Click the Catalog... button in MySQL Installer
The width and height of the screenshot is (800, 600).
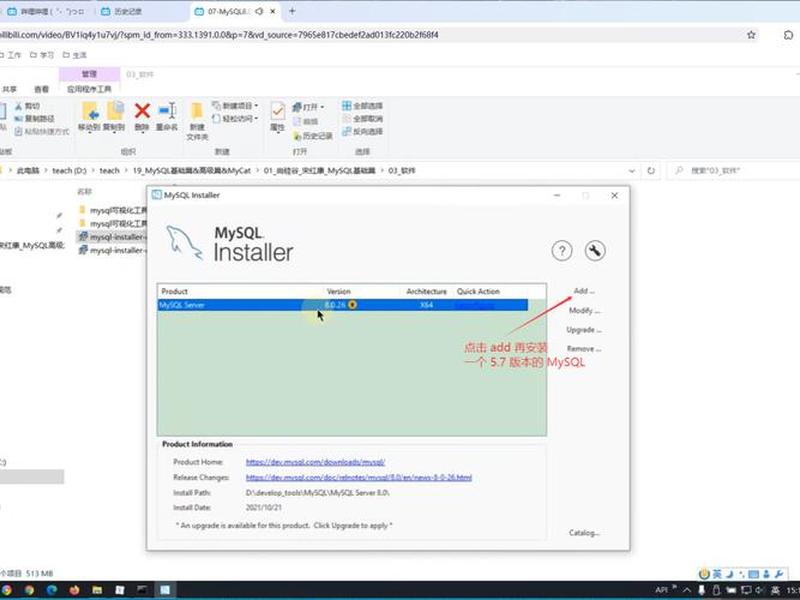(584, 533)
